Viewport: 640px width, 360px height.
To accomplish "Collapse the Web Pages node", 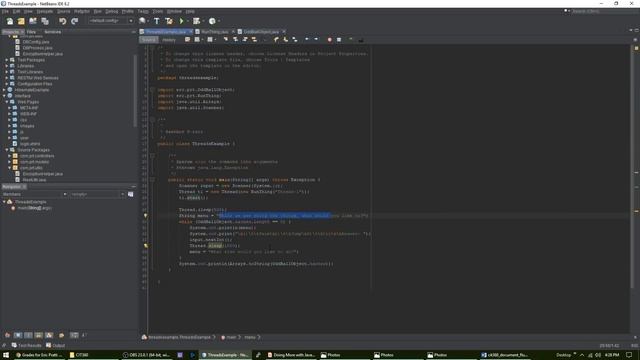I will (x=7, y=102).
